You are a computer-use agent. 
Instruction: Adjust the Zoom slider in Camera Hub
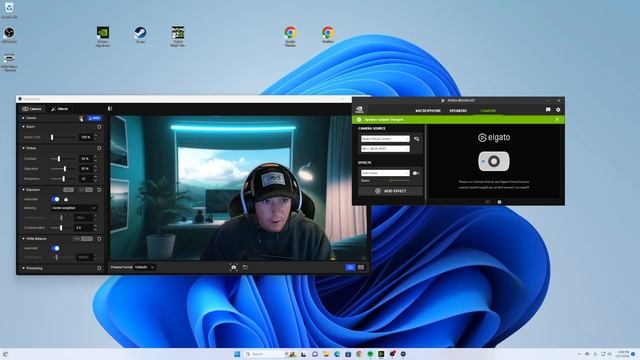tap(63, 138)
